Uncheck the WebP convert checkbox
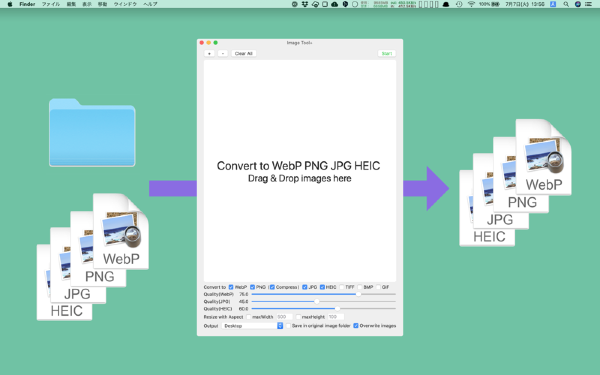600x375 pixels. (x=231, y=287)
